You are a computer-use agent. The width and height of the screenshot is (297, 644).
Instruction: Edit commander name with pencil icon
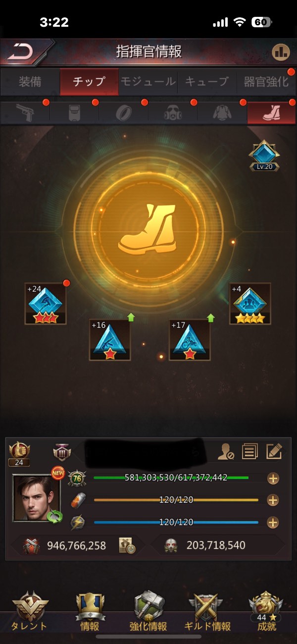(x=274, y=451)
